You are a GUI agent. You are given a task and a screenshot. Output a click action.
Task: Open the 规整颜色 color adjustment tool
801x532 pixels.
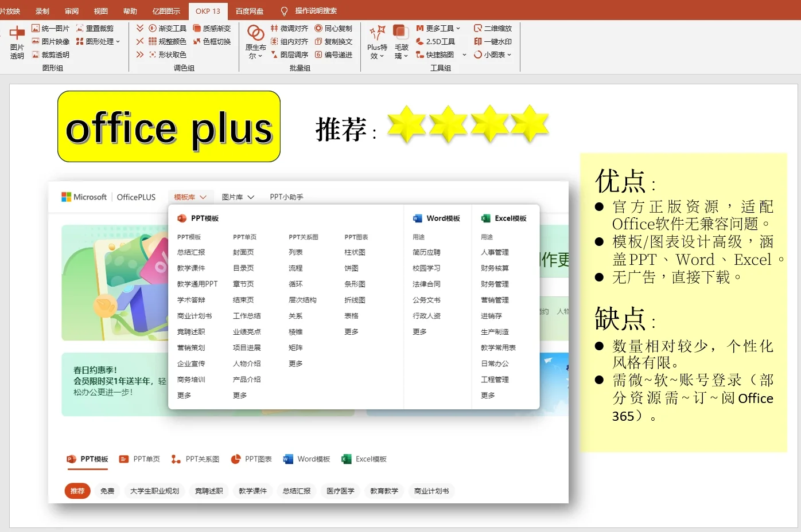click(x=172, y=41)
